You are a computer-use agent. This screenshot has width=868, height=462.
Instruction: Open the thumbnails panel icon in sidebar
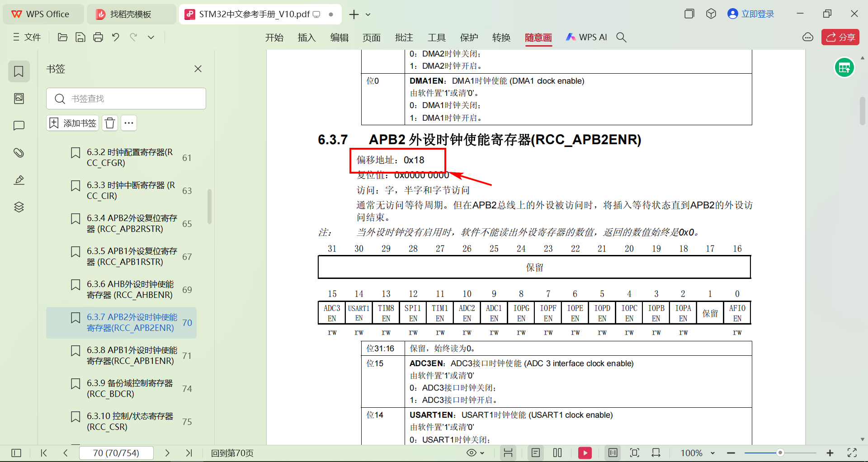(19, 99)
